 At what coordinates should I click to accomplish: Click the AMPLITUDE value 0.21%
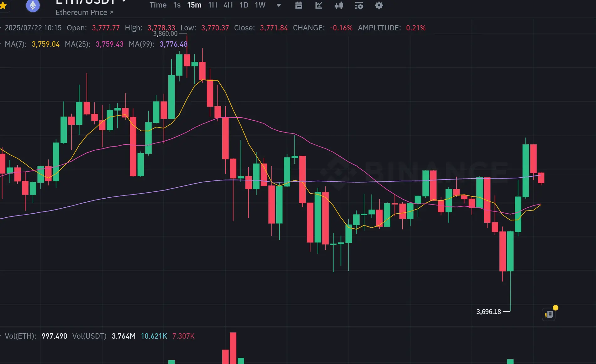416,28
